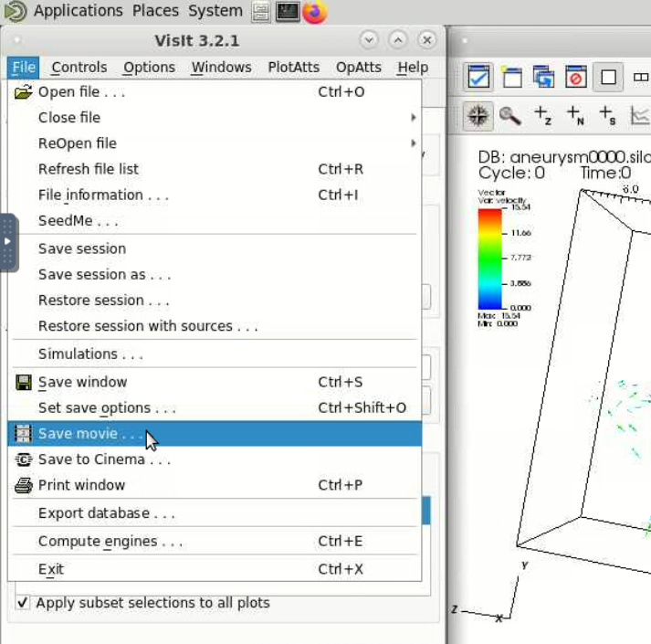
Task: Open the Options menu
Action: (149, 68)
